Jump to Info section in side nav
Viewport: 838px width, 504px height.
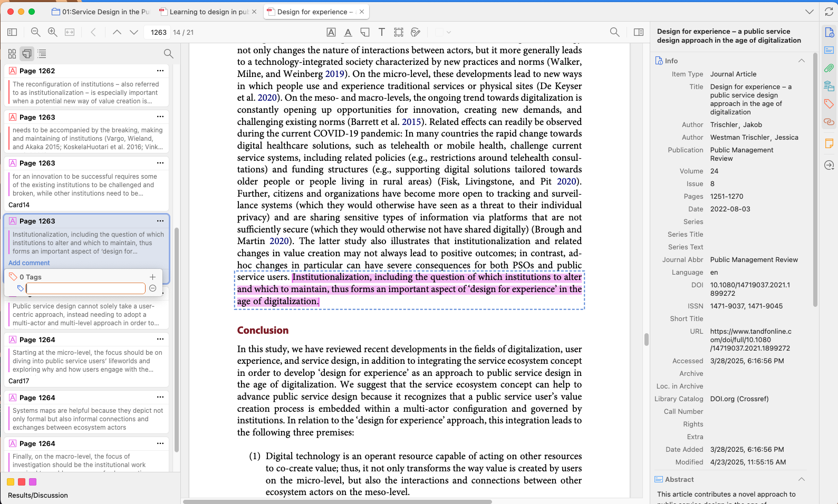(829, 33)
